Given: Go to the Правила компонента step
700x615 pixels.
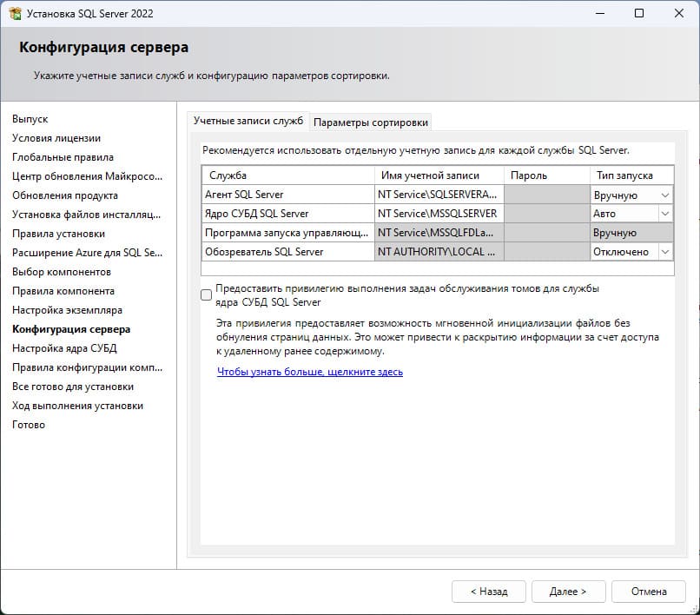Looking at the screenshot, I should 63,291.
